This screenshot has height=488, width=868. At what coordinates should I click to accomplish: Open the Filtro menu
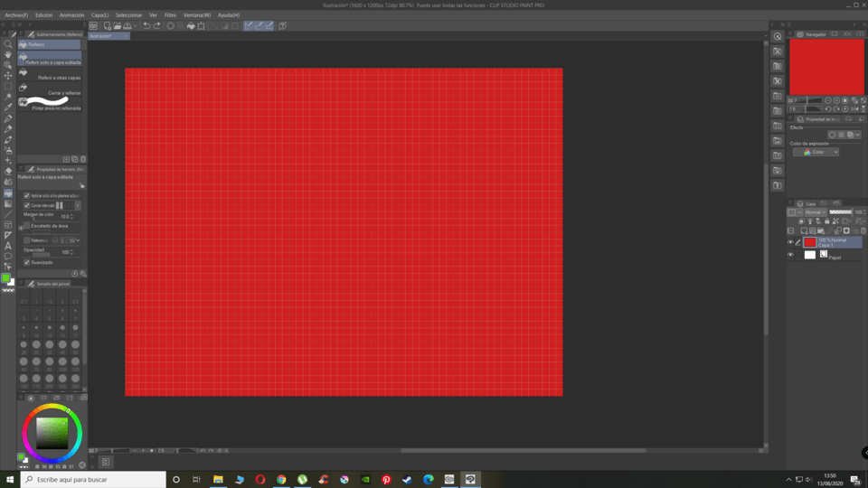tap(170, 15)
